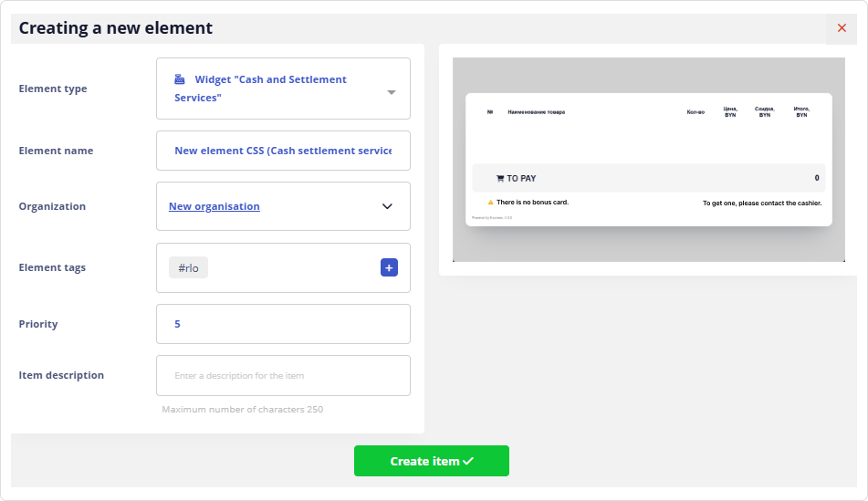Click the Итого, BYN column header

tap(800, 112)
